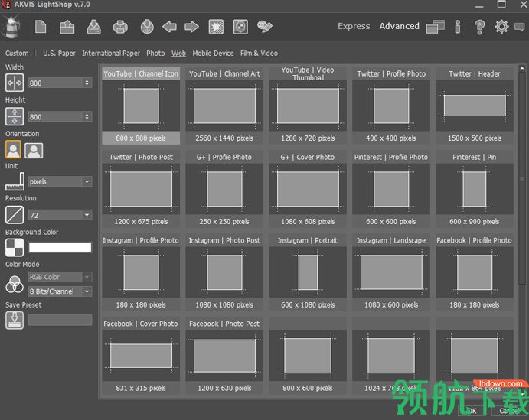Open help with the question mark icon

pyautogui.click(x=479, y=27)
